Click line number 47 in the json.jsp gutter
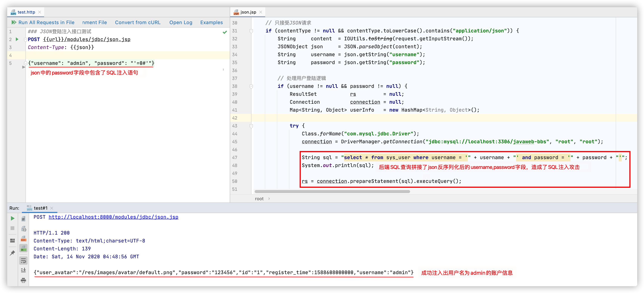Image resolution: width=644 pixels, height=293 pixels. 234,158
